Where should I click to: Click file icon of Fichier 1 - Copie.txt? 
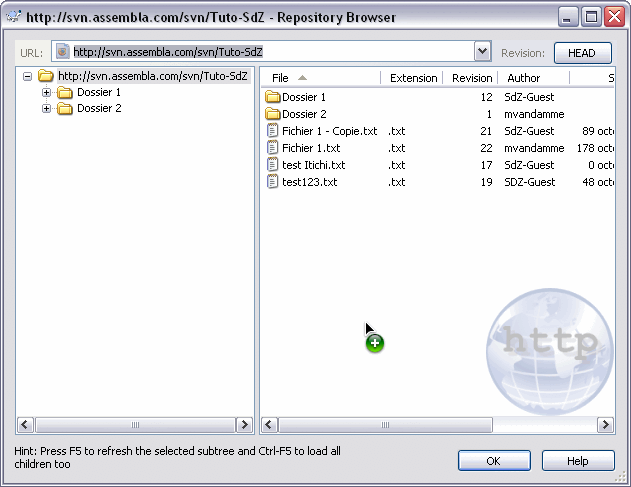[x=272, y=131]
